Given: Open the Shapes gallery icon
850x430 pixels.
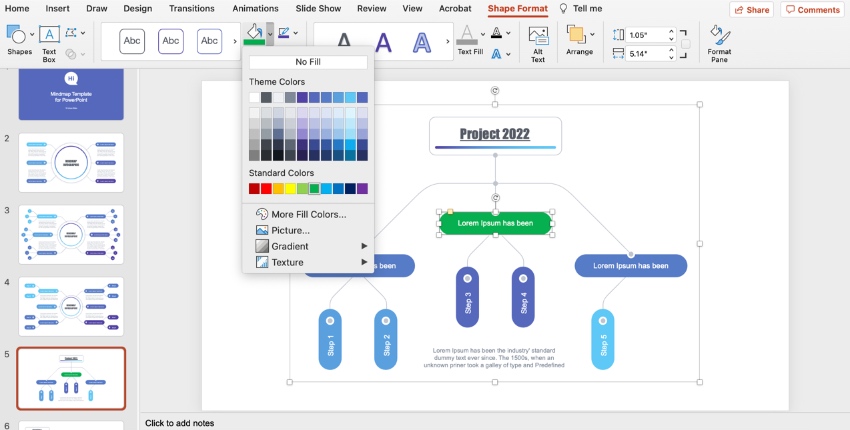Looking at the screenshot, I should click(17, 35).
